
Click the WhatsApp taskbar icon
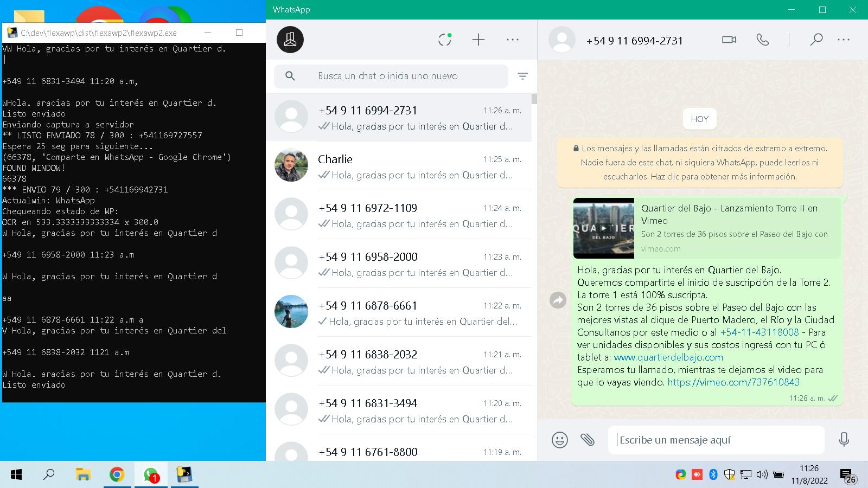pyautogui.click(x=151, y=475)
